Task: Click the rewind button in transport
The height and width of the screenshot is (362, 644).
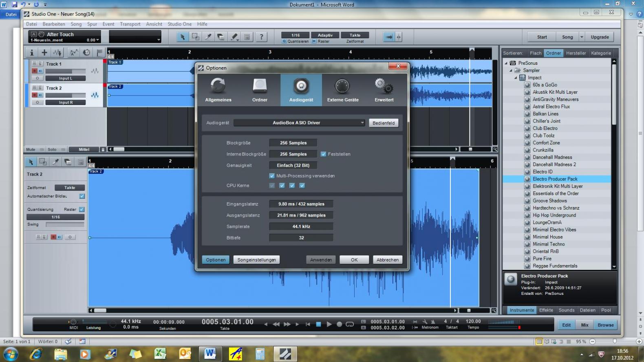Action: (276, 324)
